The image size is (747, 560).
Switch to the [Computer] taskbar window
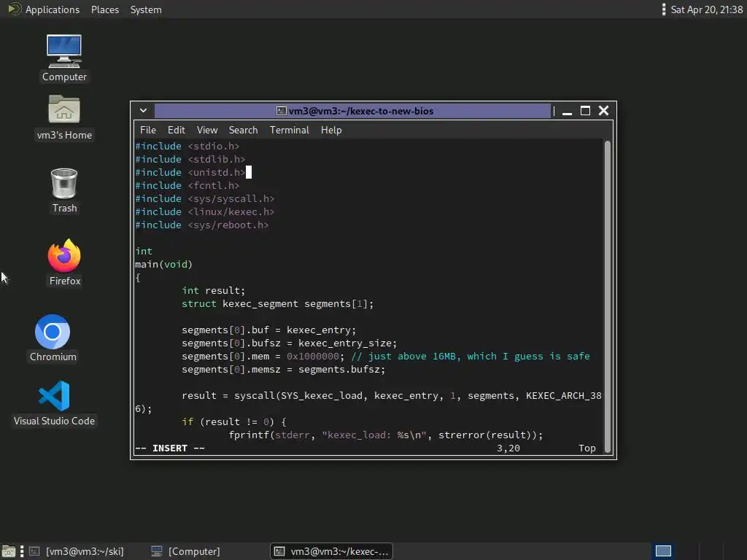[186, 551]
